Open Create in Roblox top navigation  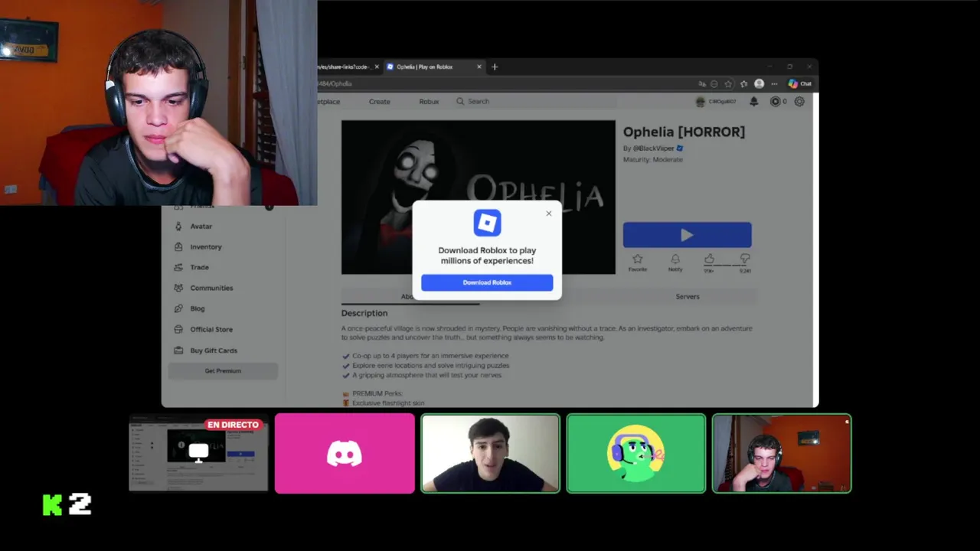[x=379, y=102]
